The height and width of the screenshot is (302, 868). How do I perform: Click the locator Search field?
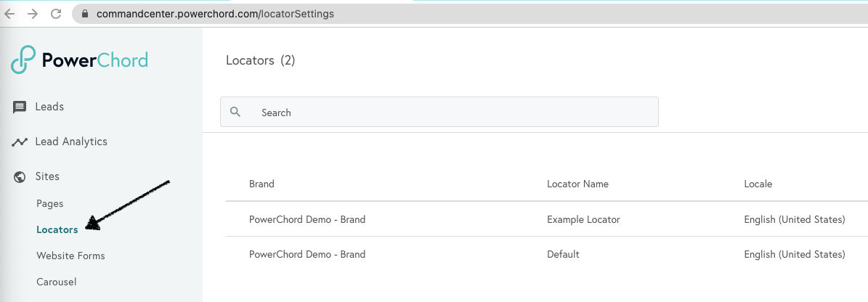click(x=450, y=113)
